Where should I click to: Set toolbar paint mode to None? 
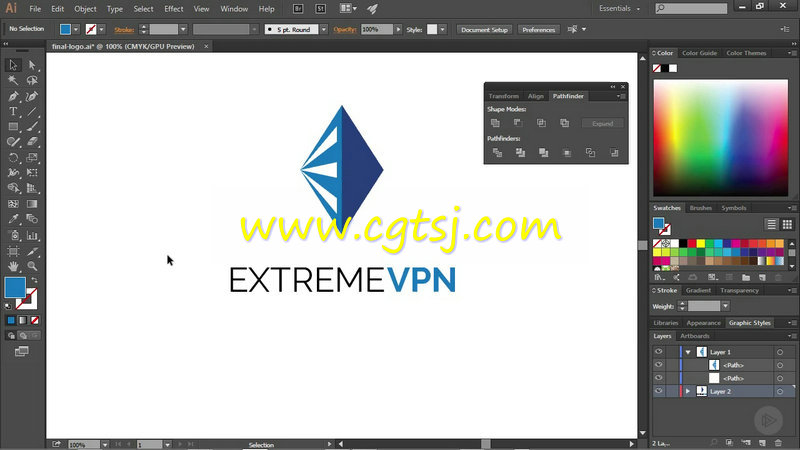click(x=35, y=320)
